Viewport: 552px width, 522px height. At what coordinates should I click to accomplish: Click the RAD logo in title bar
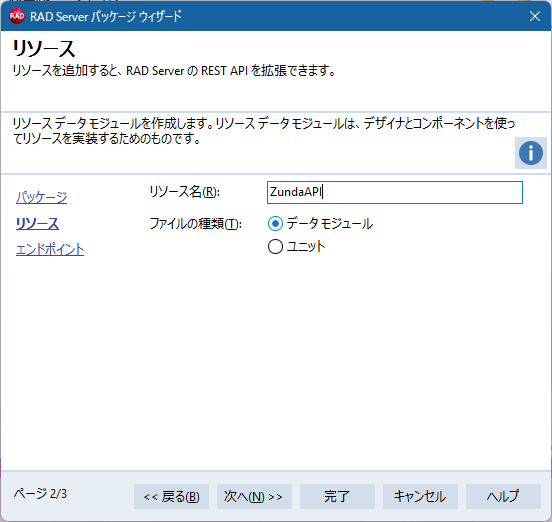click(x=17, y=16)
